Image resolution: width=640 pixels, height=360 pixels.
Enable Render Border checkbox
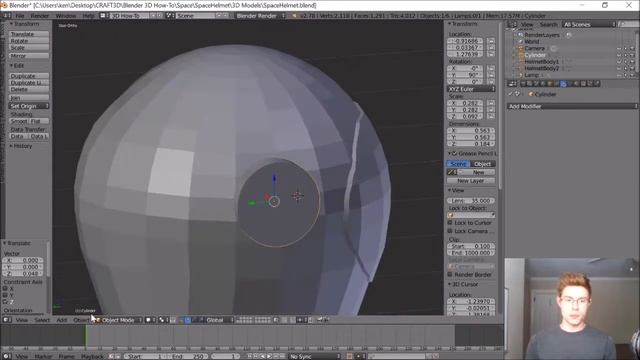[x=450, y=275]
